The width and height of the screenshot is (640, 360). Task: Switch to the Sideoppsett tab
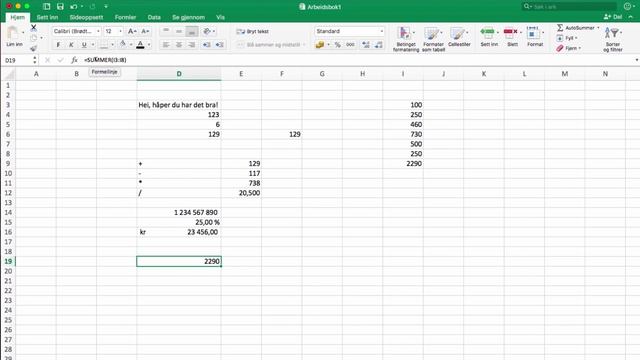(x=86, y=17)
